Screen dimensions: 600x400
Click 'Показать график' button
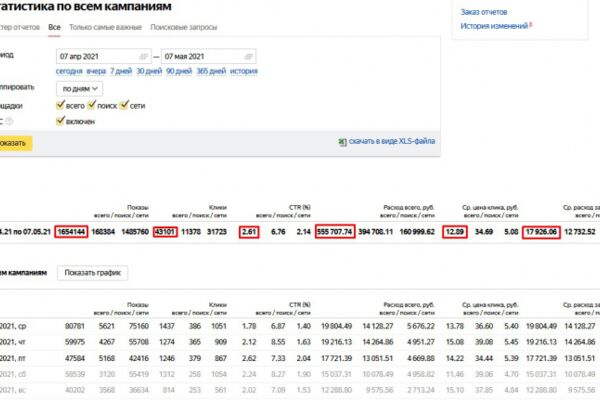pyautogui.click(x=93, y=273)
